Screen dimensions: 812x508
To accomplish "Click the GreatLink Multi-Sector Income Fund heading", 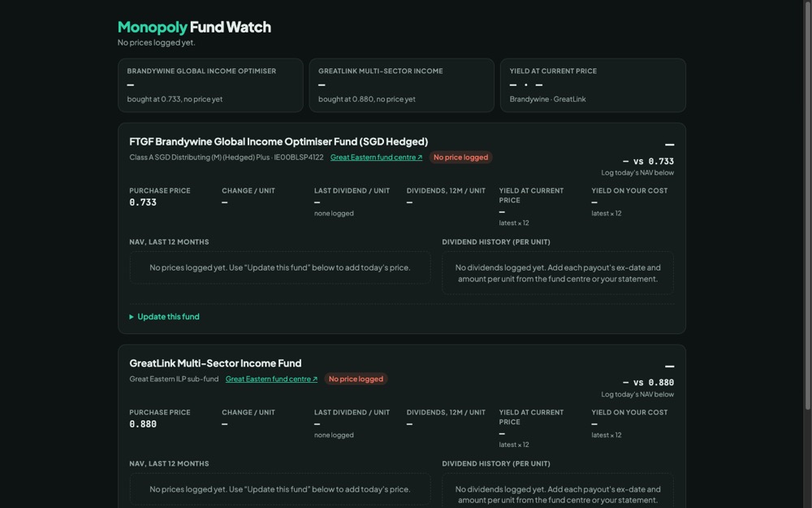I will coord(215,363).
